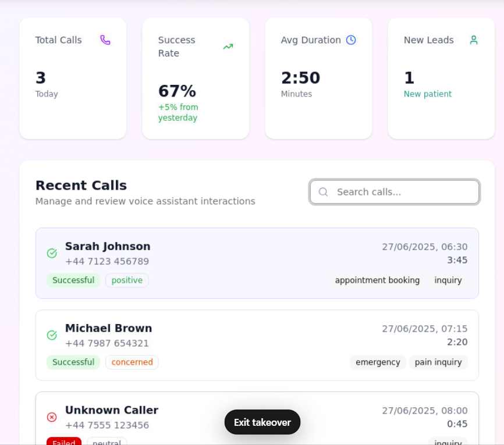Select the Unknown Caller call entry
The width and height of the screenshot is (504, 445).
pos(112,411)
